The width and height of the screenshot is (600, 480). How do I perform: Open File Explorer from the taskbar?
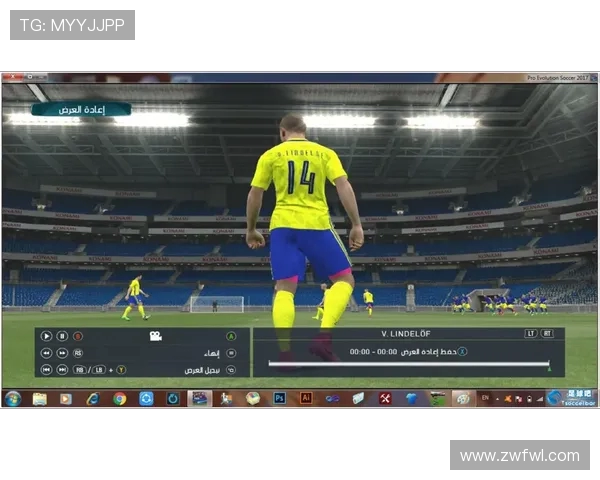39,399
